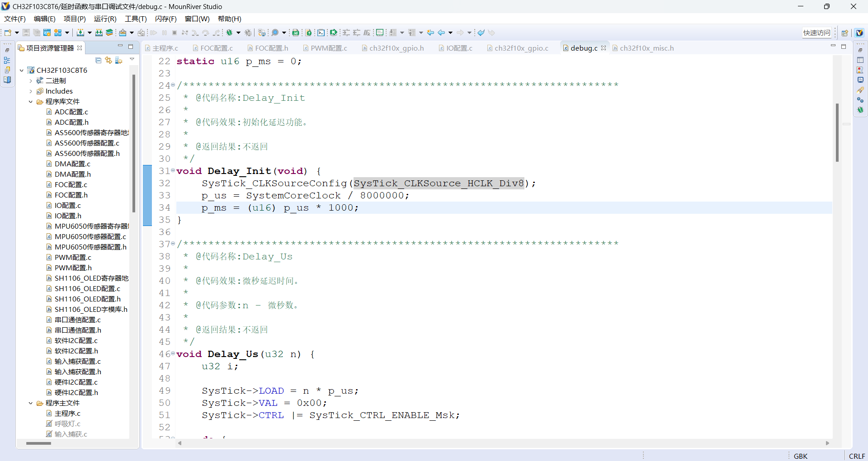
Task: Open the Debug dropdown arrow
Action: [238, 33]
